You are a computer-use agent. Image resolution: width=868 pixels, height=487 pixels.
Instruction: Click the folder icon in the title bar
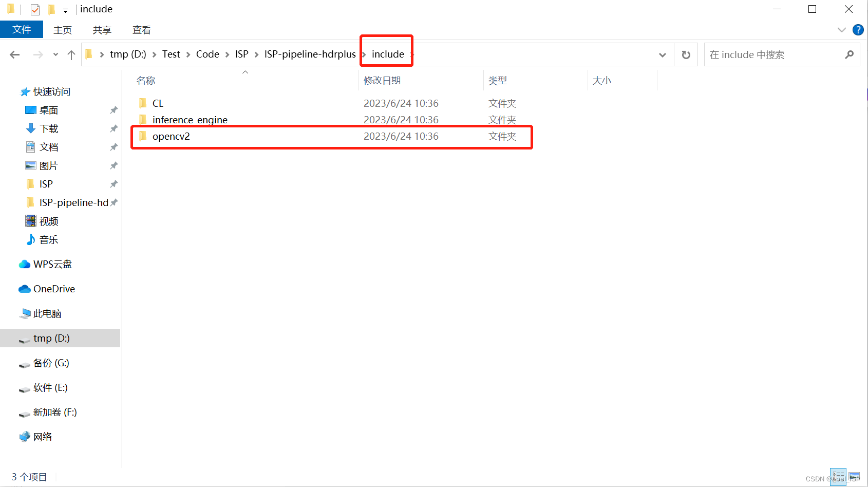(10, 9)
